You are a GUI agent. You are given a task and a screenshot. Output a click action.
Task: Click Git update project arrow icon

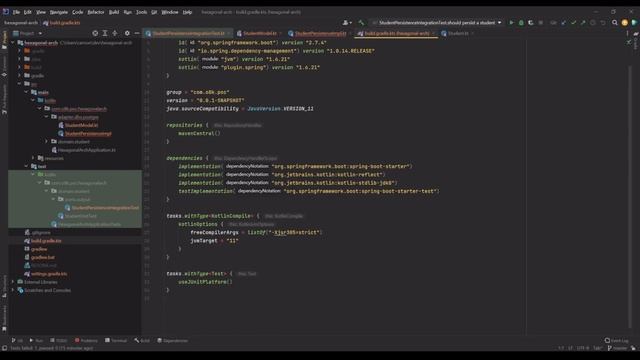564,23
